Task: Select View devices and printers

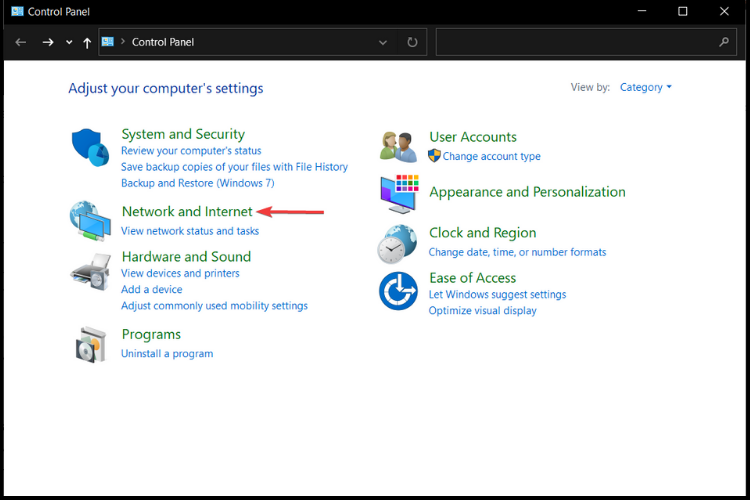Action: pyautogui.click(x=180, y=273)
